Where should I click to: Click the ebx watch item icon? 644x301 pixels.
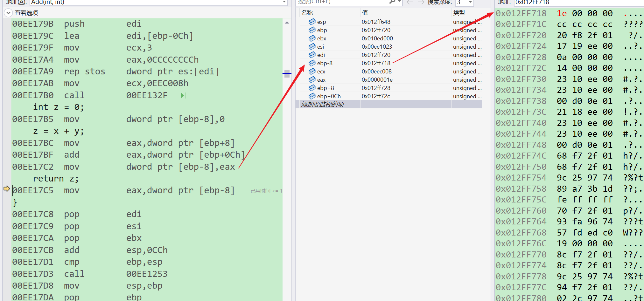pyautogui.click(x=312, y=38)
